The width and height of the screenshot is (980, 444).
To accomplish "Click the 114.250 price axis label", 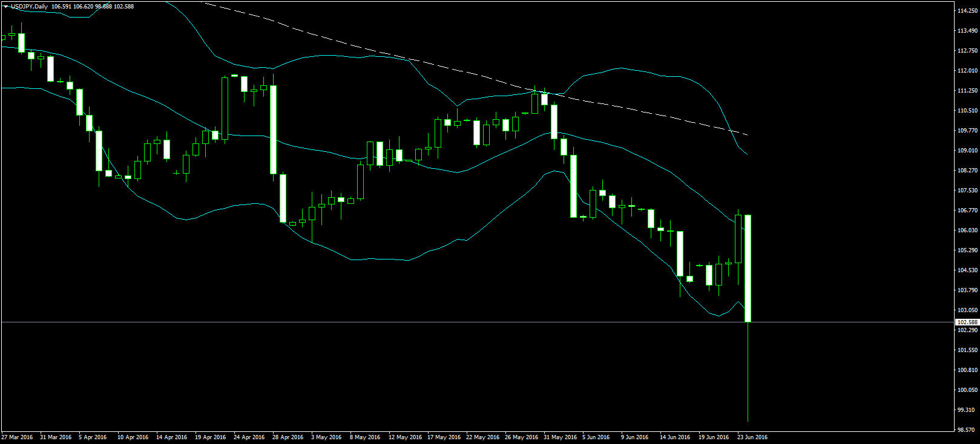I will click(x=967, y=11).
